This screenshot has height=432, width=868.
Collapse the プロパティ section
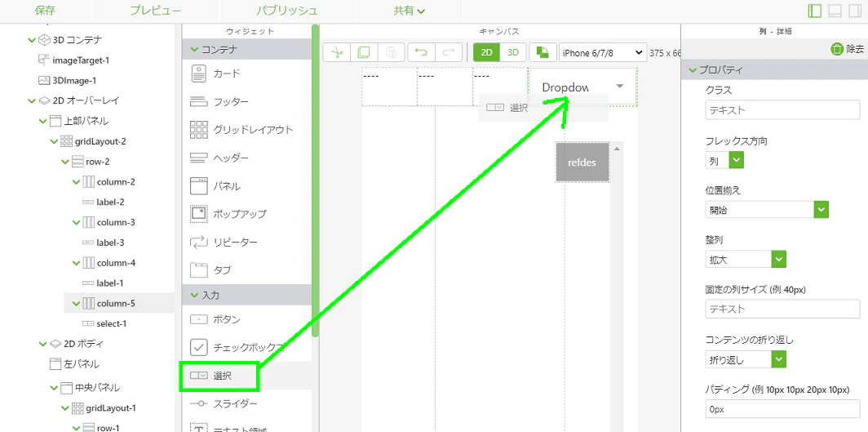(692, 70)
